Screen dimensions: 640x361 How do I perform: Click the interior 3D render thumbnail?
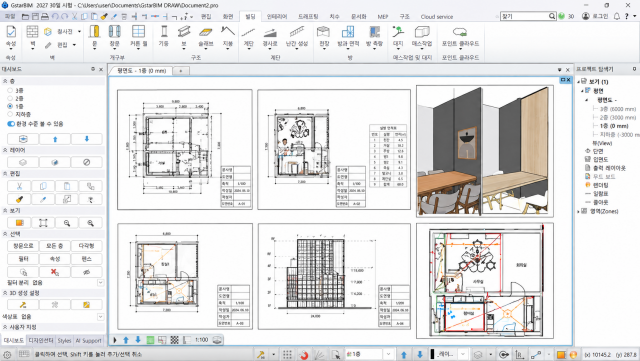(x=485, y=151)
